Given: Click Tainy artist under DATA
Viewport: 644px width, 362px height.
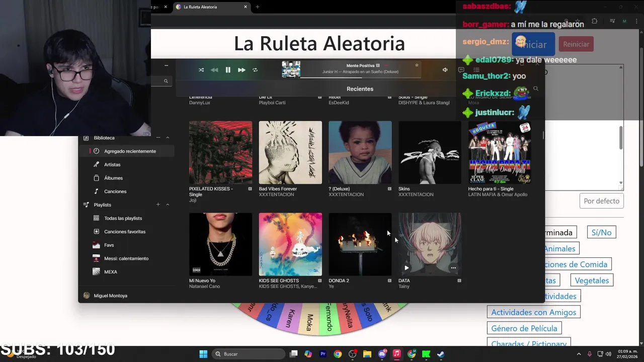Looking at the screenshot, I should pyautogui.click(x=404, y=287).
